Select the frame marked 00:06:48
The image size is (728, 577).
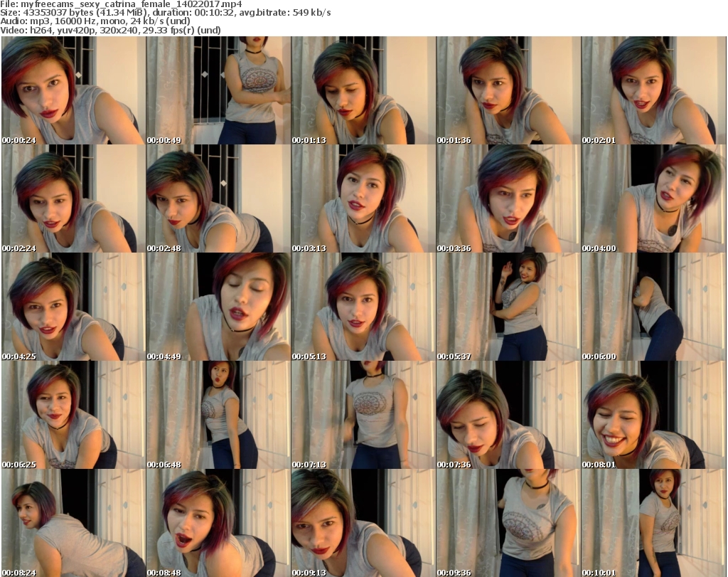[x=218, y=415]
